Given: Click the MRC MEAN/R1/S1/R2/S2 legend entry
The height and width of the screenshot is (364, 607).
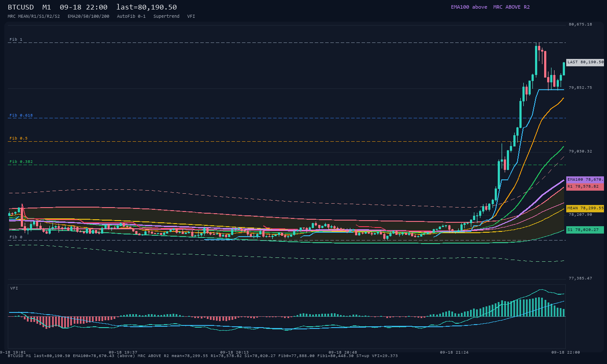Looking at the screenshot, I should coord(34,16).
